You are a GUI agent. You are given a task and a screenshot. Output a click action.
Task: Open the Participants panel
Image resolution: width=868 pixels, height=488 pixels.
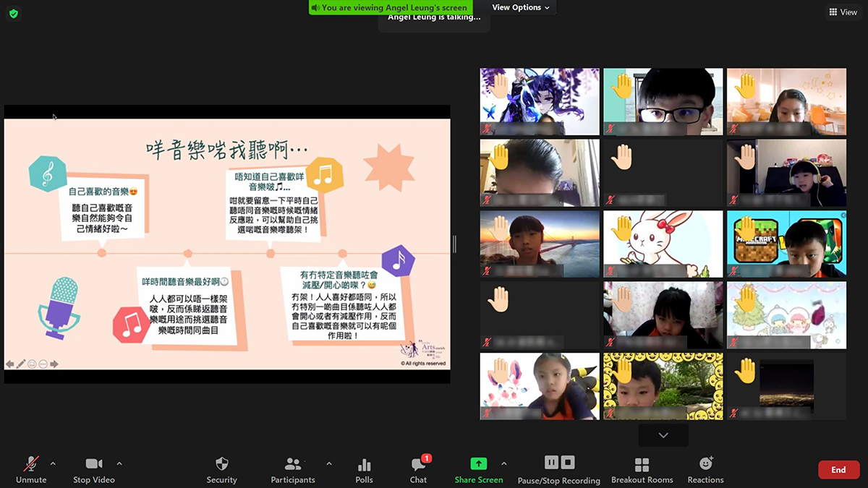293,470
